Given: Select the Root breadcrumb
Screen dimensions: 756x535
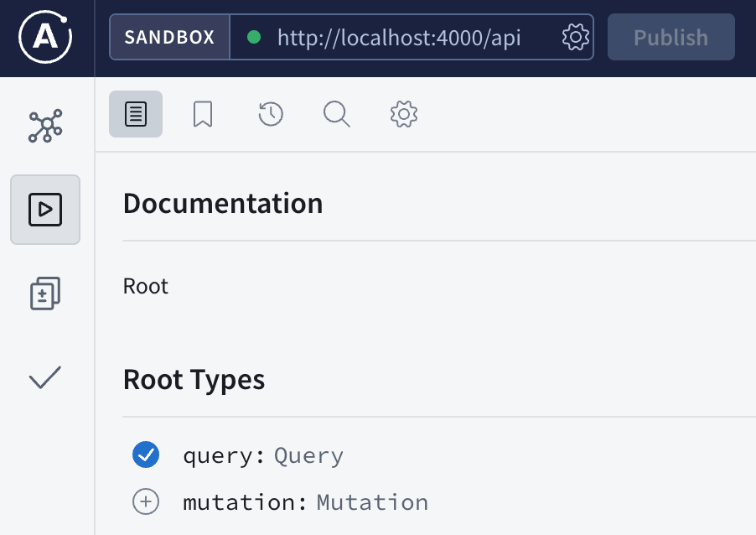Looking at the screenshot, I should (x=146, y=287).
